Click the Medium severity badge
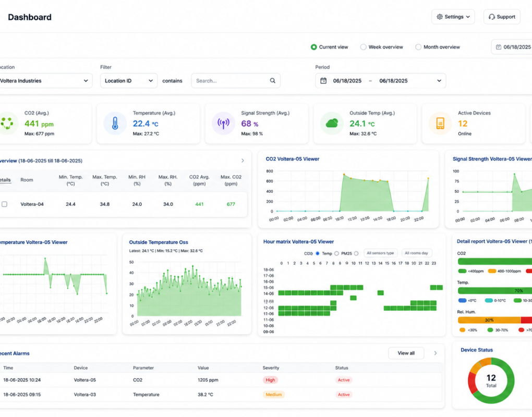This screenshot has width=532, height=417. point(274,395)
